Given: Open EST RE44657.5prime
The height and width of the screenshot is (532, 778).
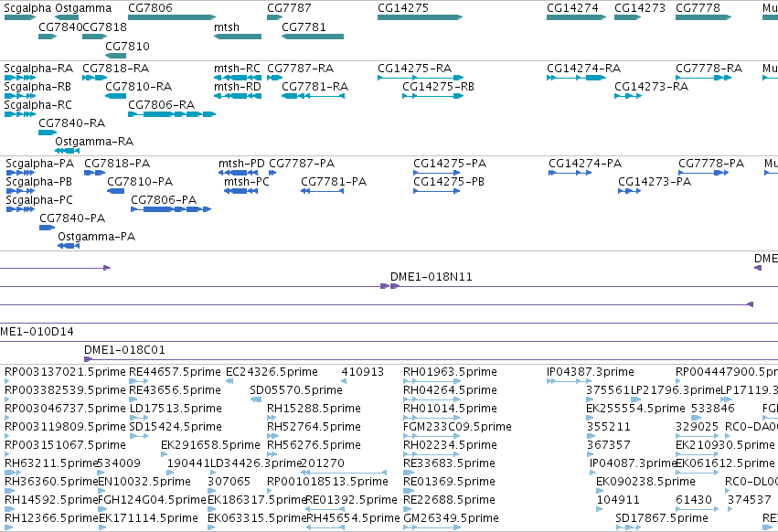Looking at the screenshot, I should click(175, 372).
